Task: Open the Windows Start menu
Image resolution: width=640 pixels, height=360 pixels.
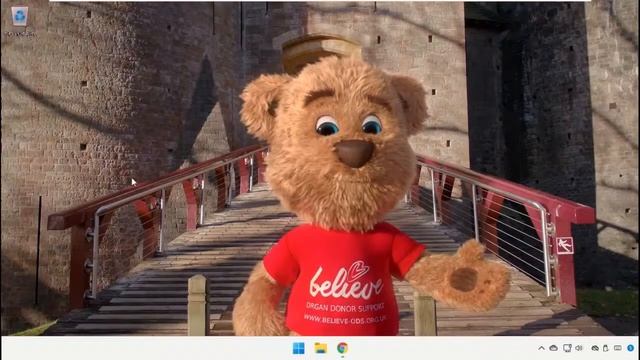Action: pos(298,348)
